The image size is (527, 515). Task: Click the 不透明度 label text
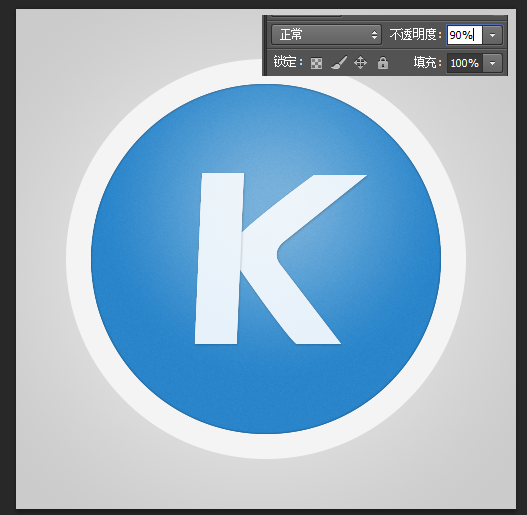415,34
